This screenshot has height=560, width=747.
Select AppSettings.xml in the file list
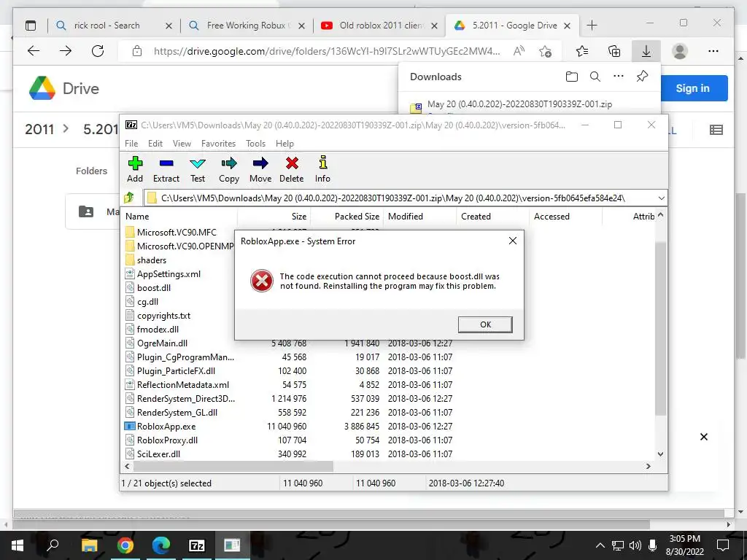coord(169,274)
